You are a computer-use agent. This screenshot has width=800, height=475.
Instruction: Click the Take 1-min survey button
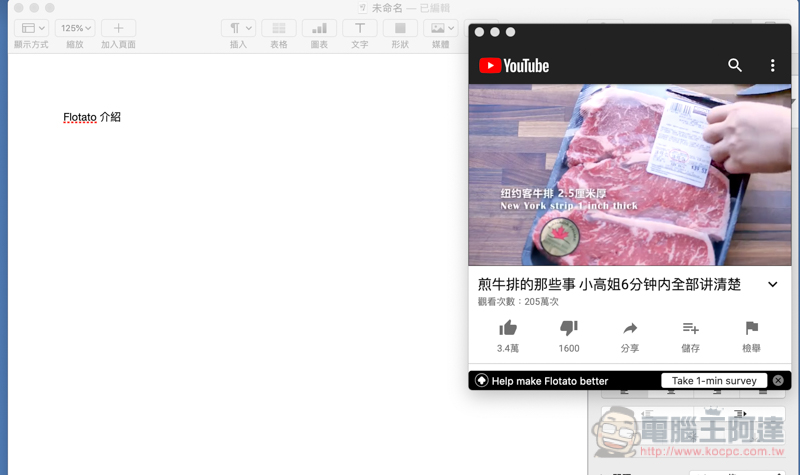[x=714, y=381]
